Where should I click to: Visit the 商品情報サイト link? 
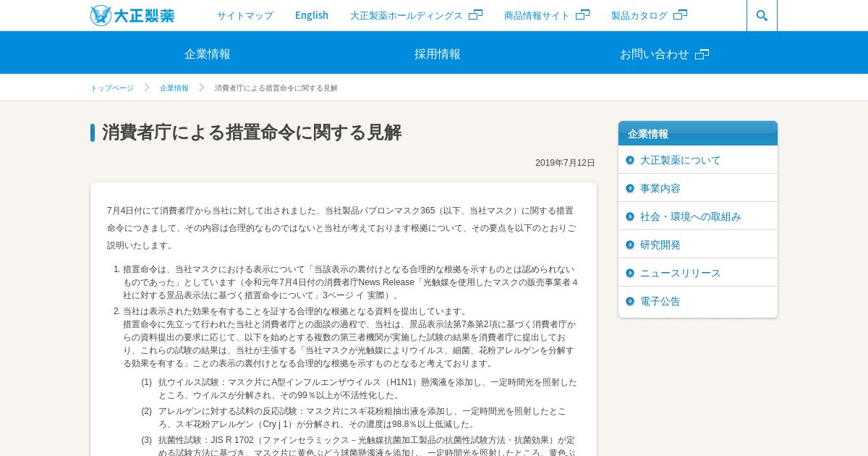tap(537, 15)
